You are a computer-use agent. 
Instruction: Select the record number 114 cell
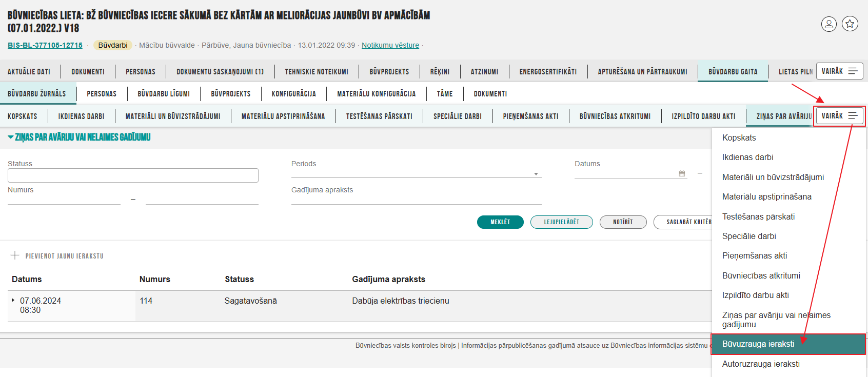pos(146,301)
